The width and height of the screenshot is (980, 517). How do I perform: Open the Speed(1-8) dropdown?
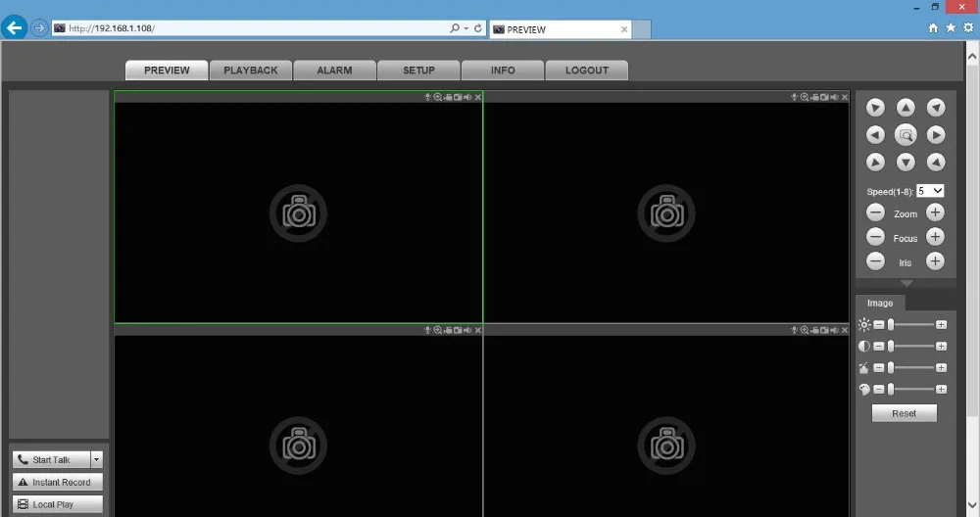[x=930, y=191]
